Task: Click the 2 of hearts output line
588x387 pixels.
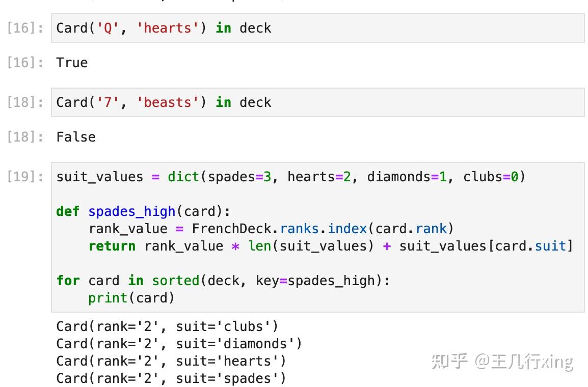Action: (171, 361)
